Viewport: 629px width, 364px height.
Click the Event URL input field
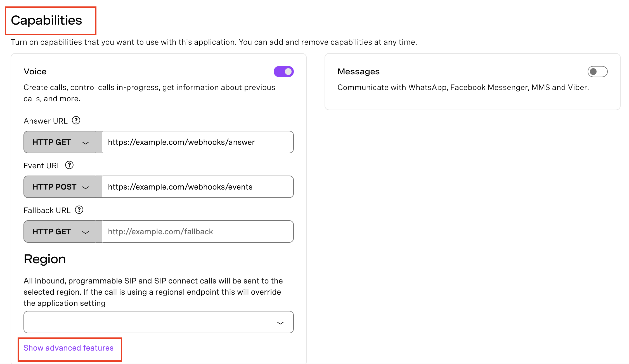coord(198,187)
